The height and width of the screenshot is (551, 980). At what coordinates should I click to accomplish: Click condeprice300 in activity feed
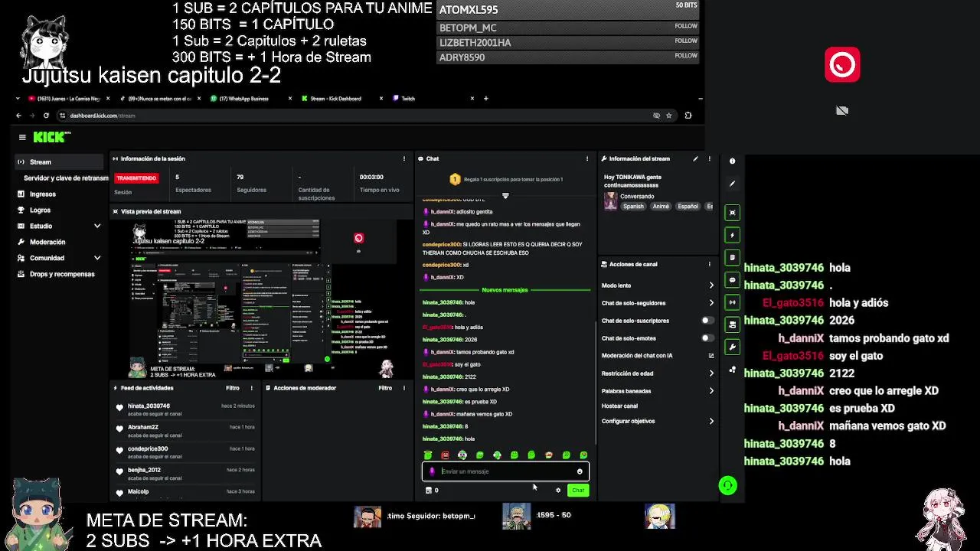(147, 448)
